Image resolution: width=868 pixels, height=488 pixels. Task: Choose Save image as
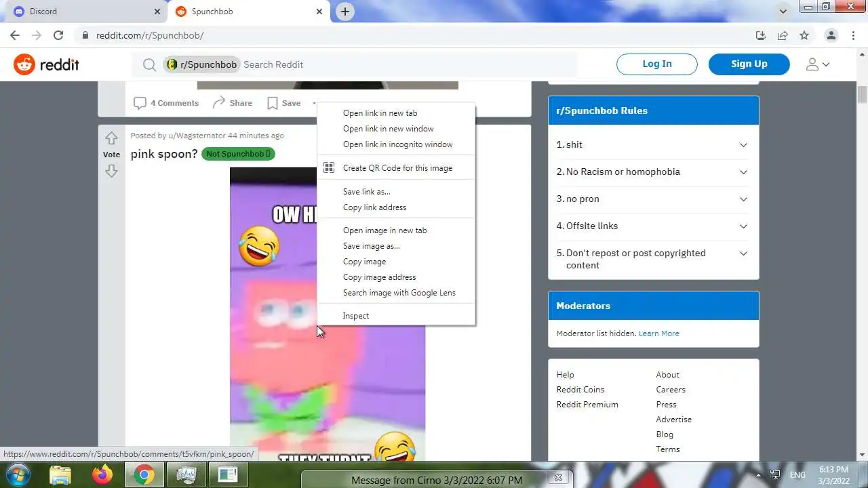[396, 246]
